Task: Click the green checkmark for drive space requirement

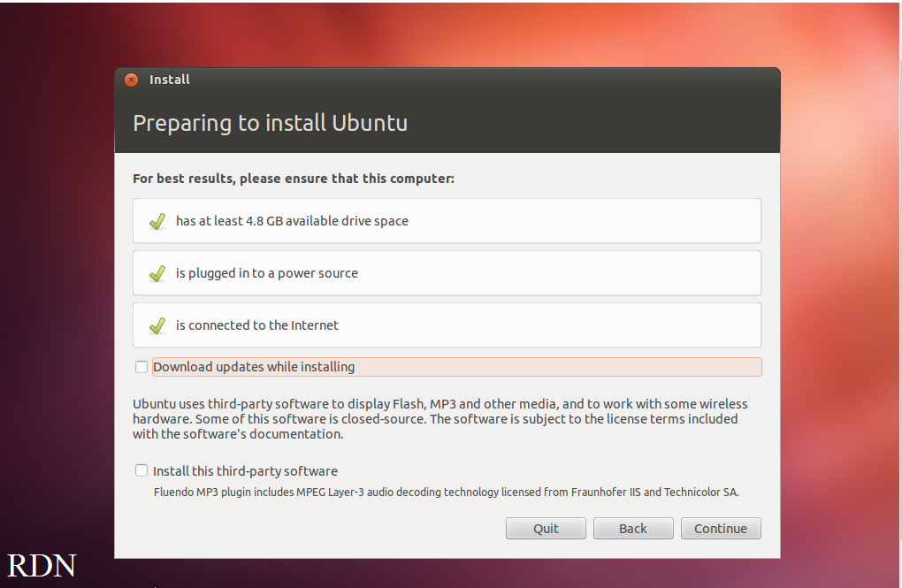Action: click(x=157, y=220)
